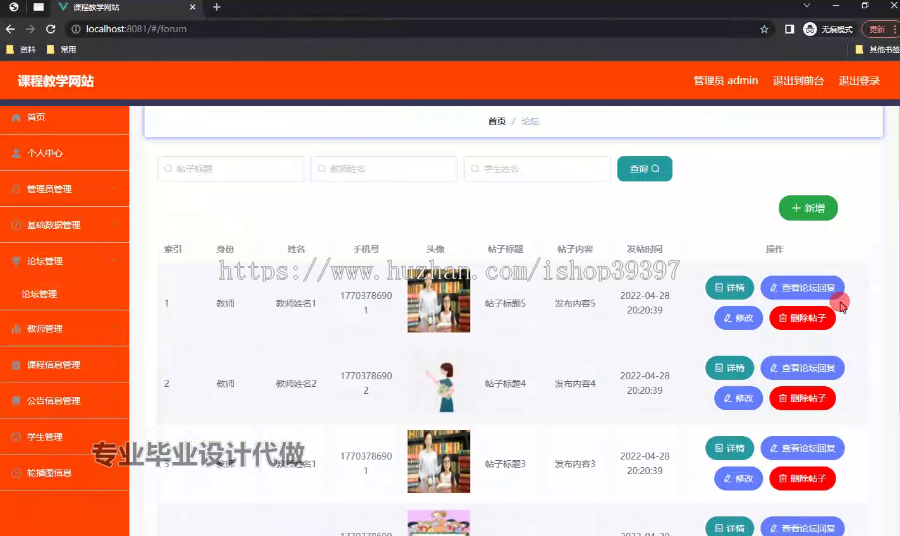Viewport: 900px width, 536px height.
Task: Click 查看论坛回复 for 帖子标题3 row
Action: [802, 448]
